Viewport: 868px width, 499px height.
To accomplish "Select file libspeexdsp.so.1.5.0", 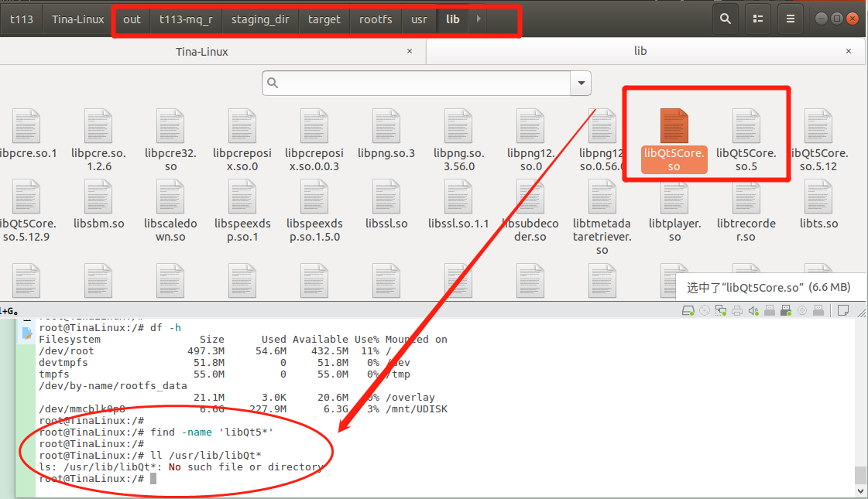I will 314,211.
